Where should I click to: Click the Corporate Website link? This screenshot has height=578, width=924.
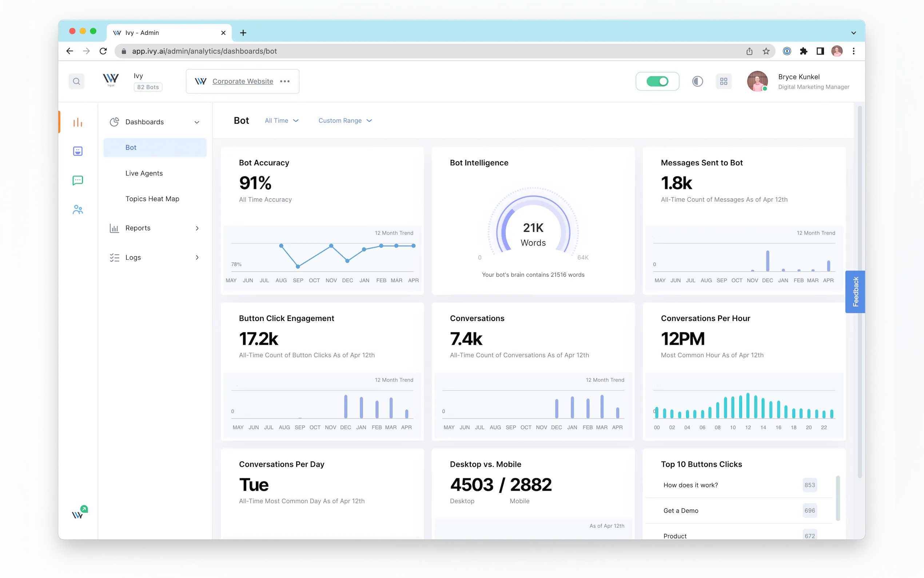(243, 81)
